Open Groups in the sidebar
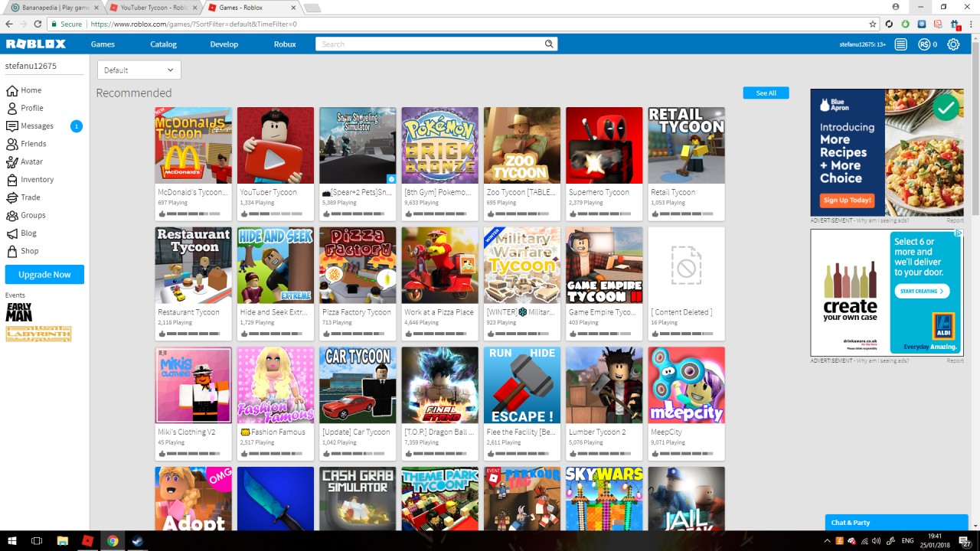 click(x=33, y=215)
